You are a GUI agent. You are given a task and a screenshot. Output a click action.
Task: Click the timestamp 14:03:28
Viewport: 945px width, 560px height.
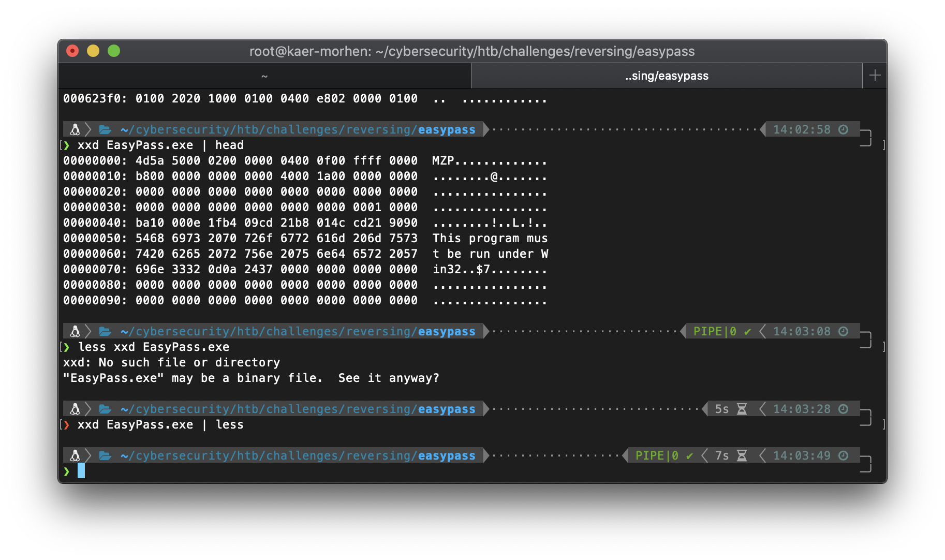(802, 409)
